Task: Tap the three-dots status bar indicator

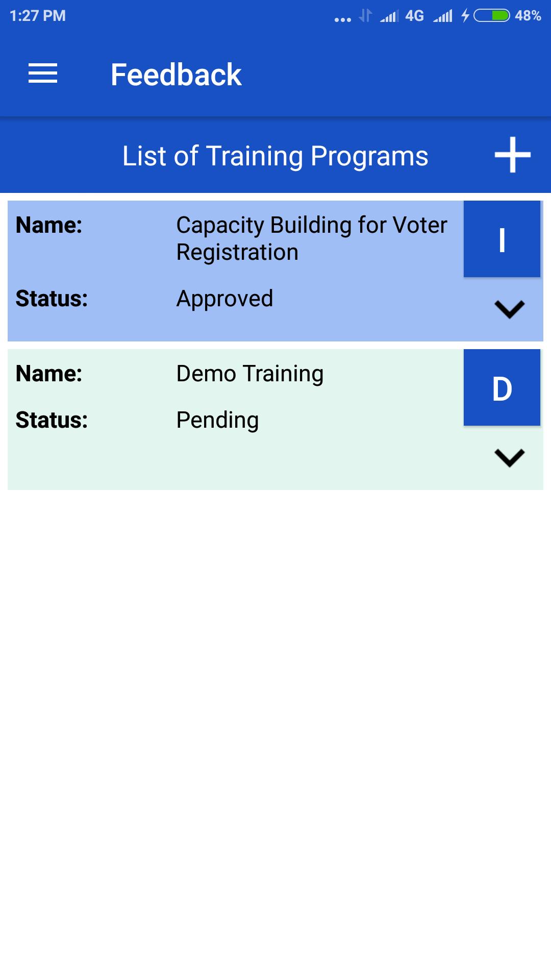Action: click(342, 19)
